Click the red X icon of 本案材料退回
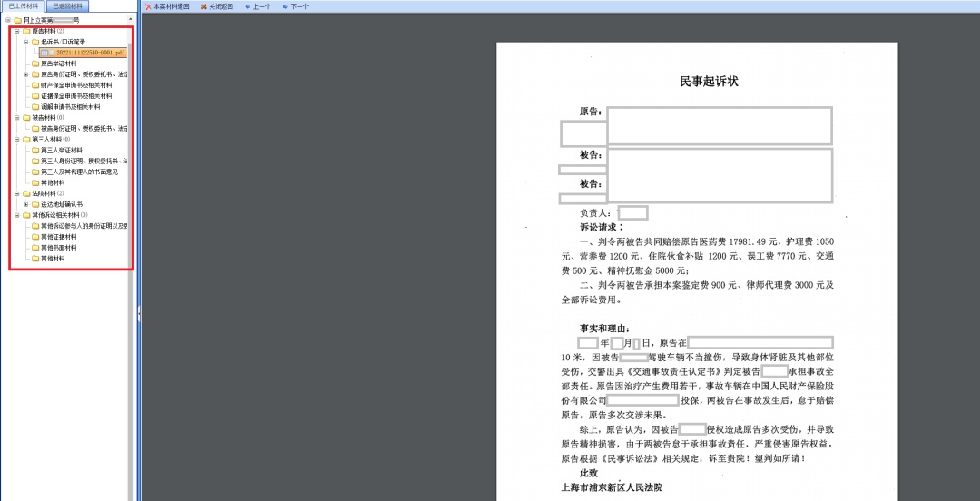 [x=148, y=6]
